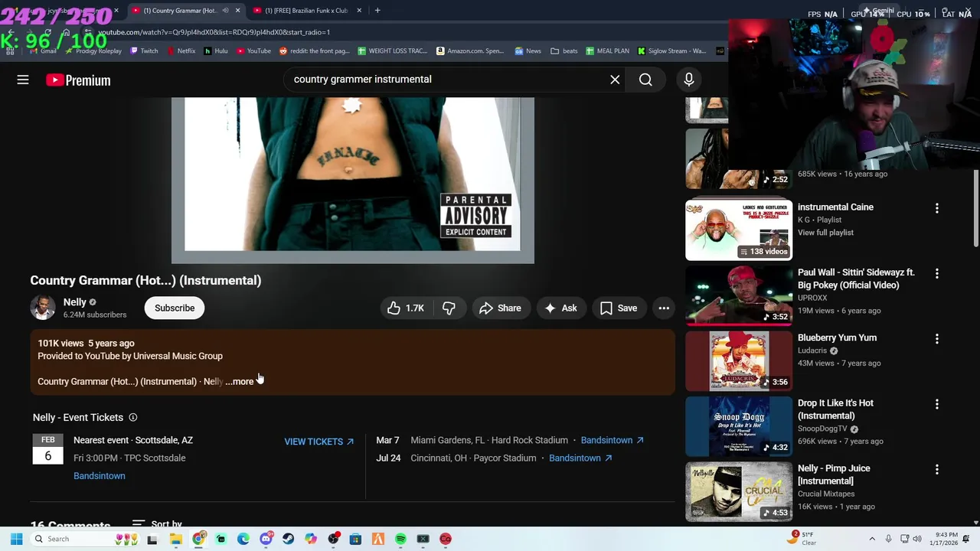Open options for Nelly Pimp Juice video
The width and height of the screenshot is (980, 551).
936,469
